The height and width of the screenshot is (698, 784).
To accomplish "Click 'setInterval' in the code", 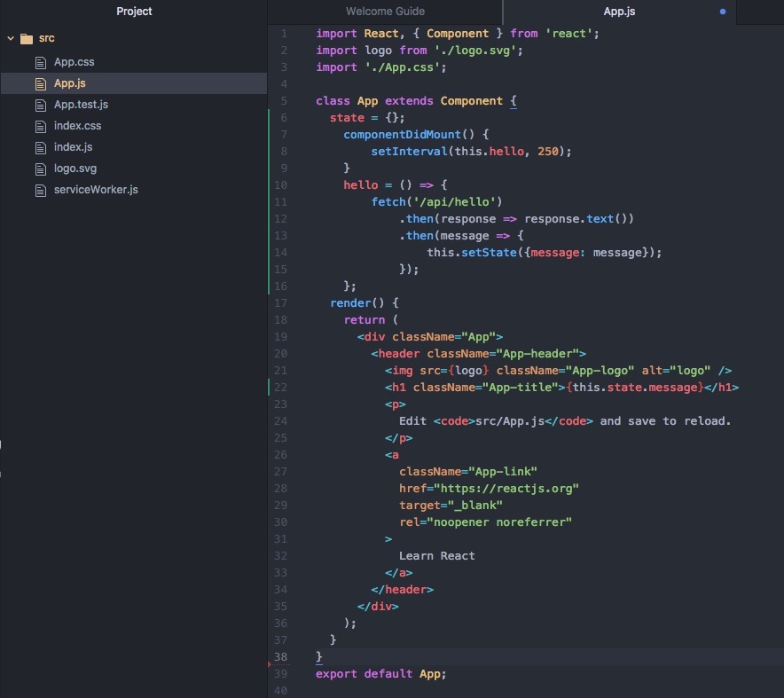I will click(409, 152).
